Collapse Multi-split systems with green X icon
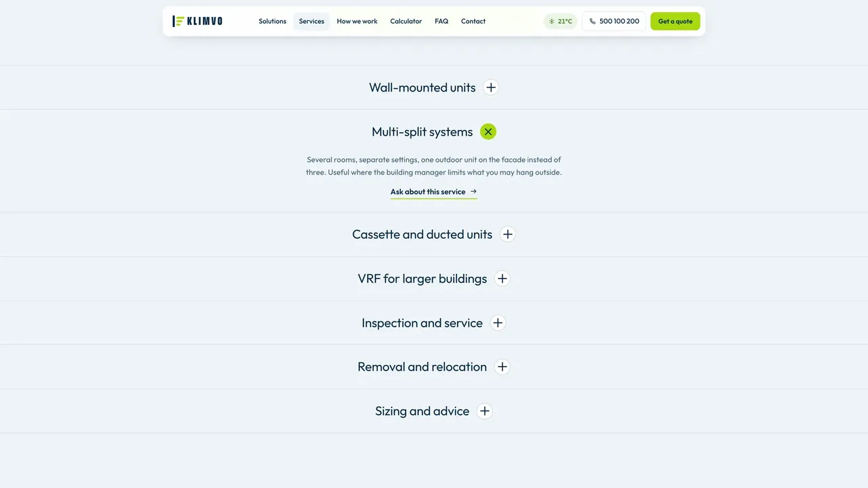The height and width of the screenshot is (488, 868). (488, 131)
